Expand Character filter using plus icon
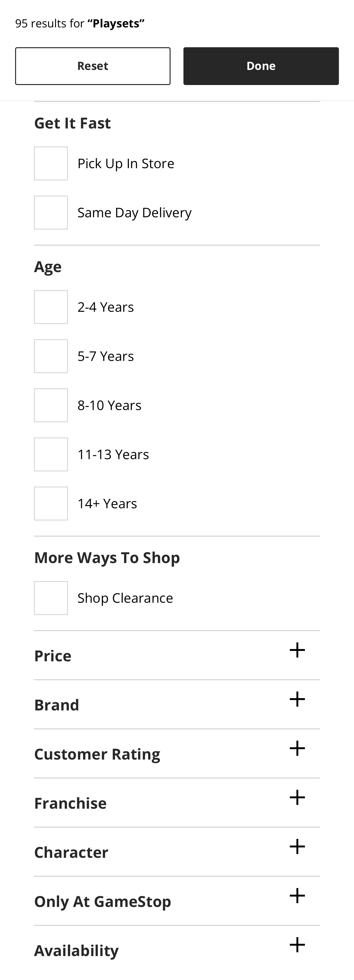 coord(297,846)
